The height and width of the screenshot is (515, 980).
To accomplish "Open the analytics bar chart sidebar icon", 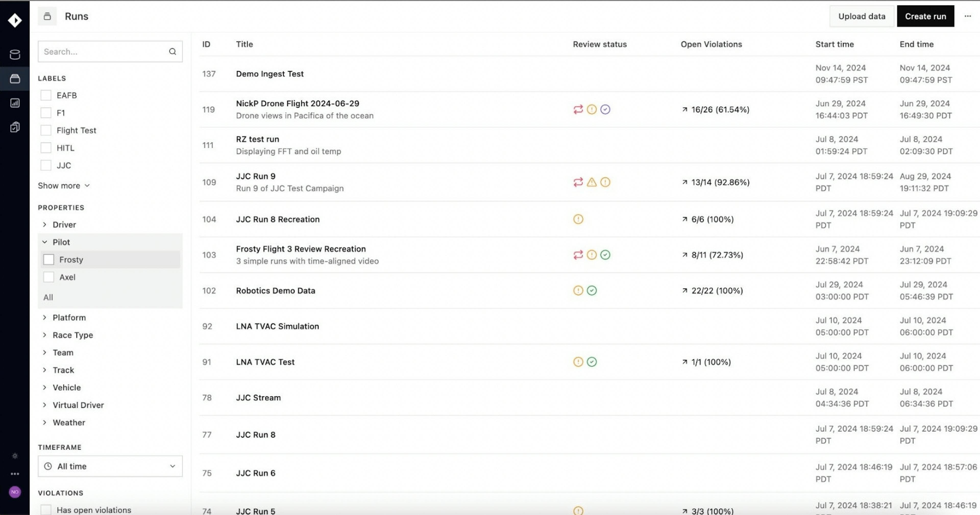I will pyautogui.click(x=15, y=103).
